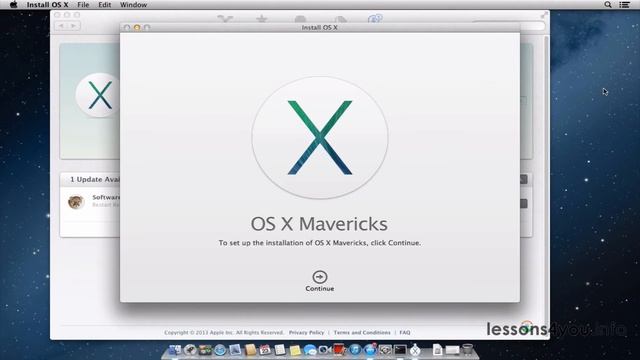640x360 pixels.
Task: Select the Software update icon in App Store
Action: (x=76, y=202)
